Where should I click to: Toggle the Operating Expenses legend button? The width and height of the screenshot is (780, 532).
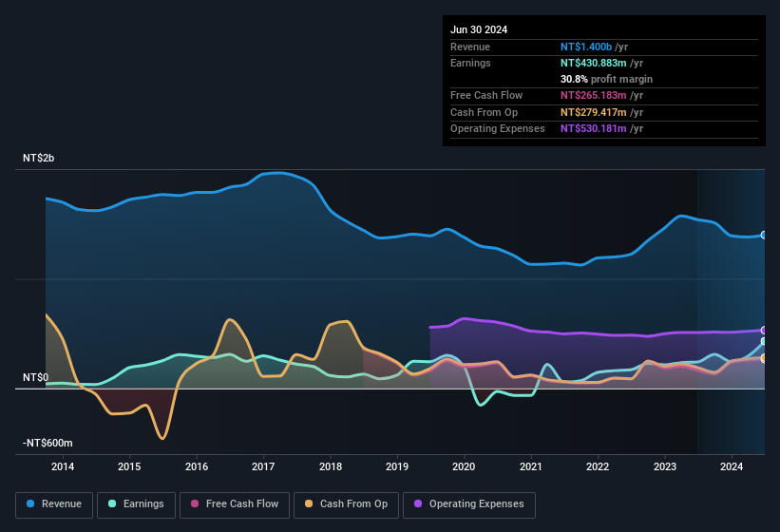click(x=469, y=504)
